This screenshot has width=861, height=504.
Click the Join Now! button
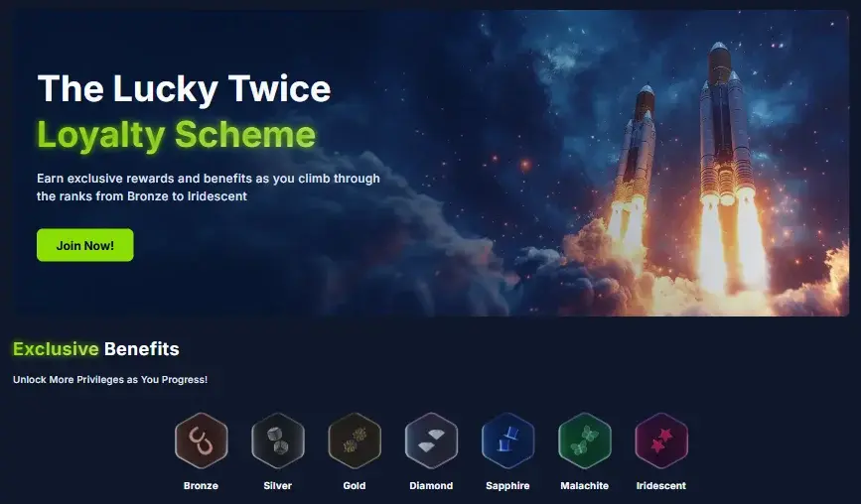[x=85, y=245]
